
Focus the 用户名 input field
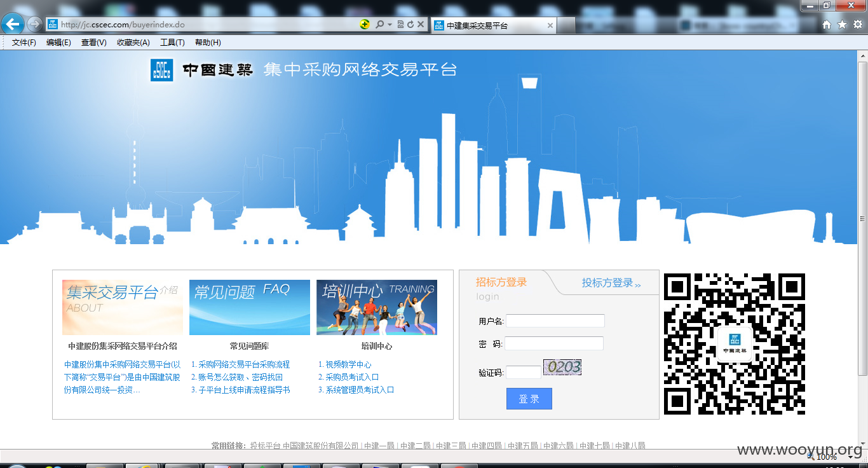pyautogui.click(x=555, y=321)
